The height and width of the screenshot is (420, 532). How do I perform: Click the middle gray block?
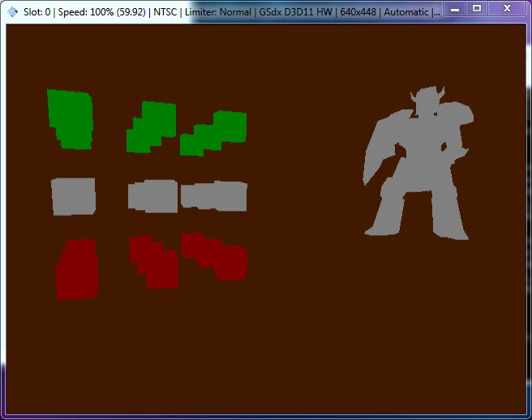(x=153, y=196)
